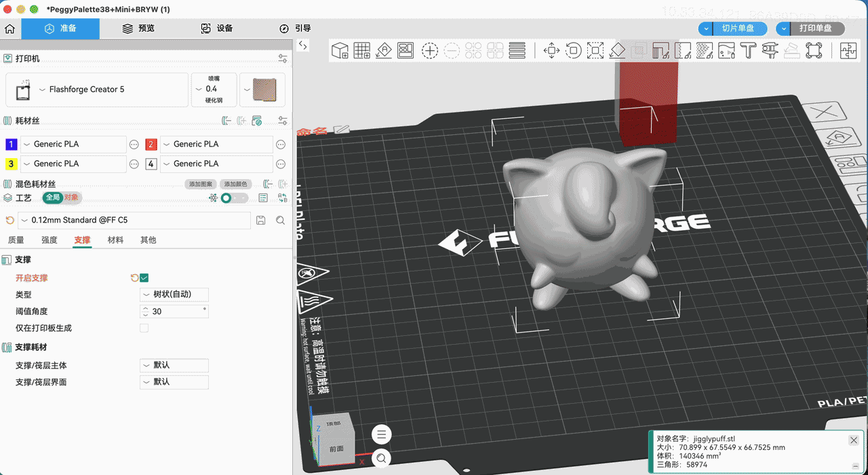Click the reset icon left of process preset
Viewport: 868px width, 475px height.
[x=9, y=221]
